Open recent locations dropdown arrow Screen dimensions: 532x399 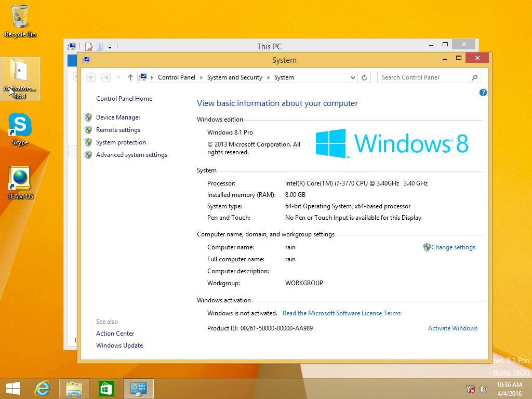point(118,77)
